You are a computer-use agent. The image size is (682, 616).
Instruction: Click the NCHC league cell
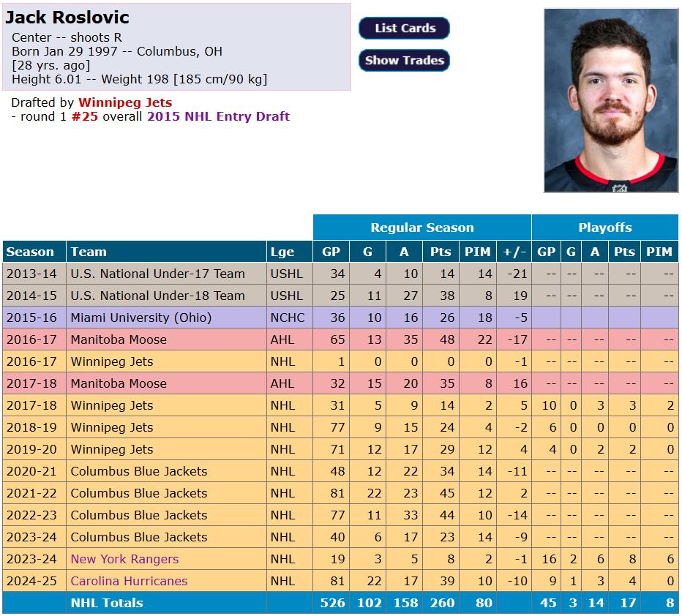click(x=289, y=318)
